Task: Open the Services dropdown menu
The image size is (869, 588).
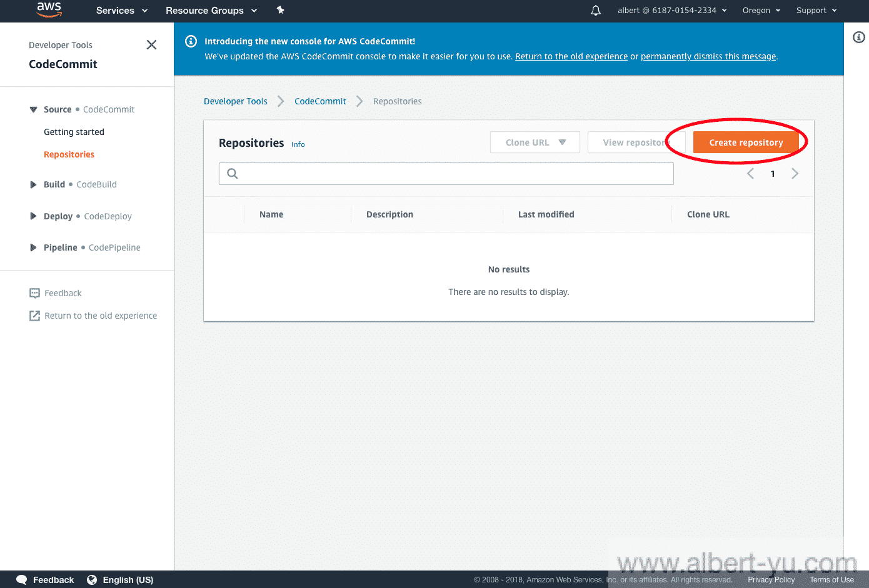Action: pyautogui.click(x=122, y=11)
